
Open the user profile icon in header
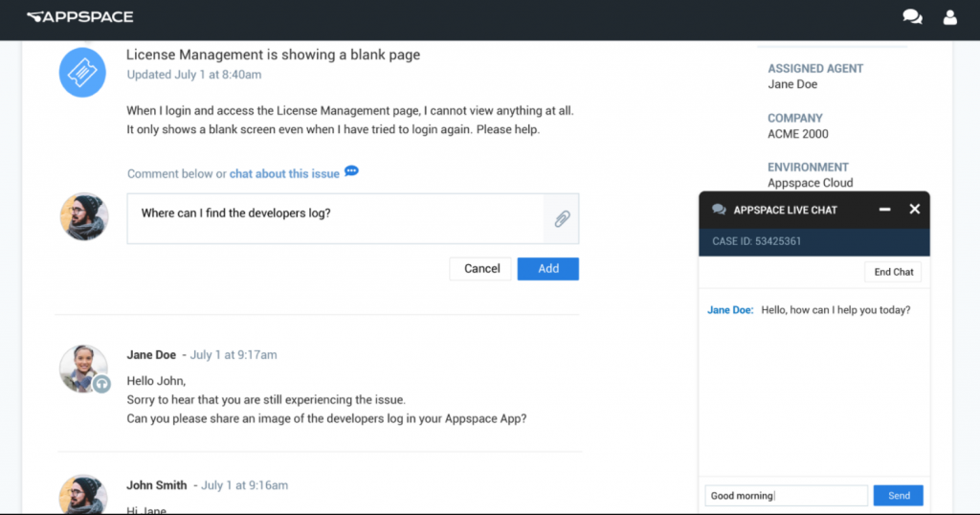coord(950,17)
